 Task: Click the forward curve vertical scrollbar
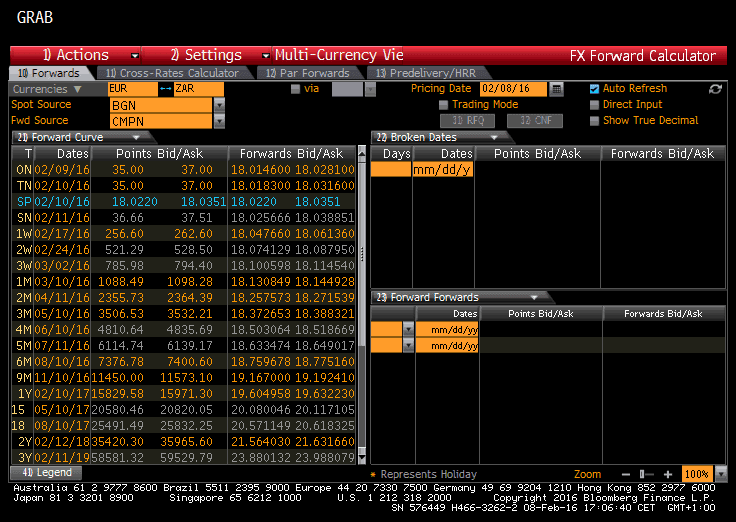362,253
